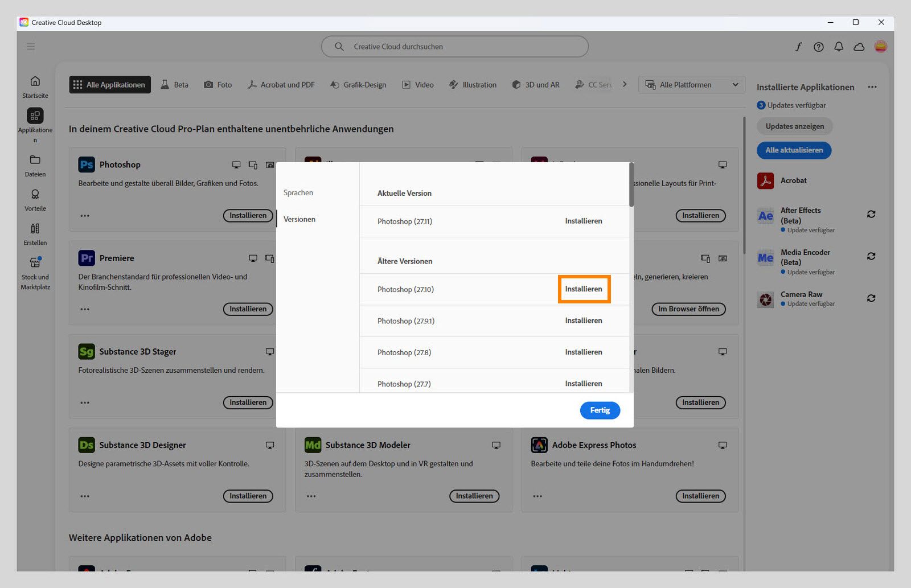Open cloud sync status icon
This screenshot has width=911, height=588.
(x=859, y=47)
